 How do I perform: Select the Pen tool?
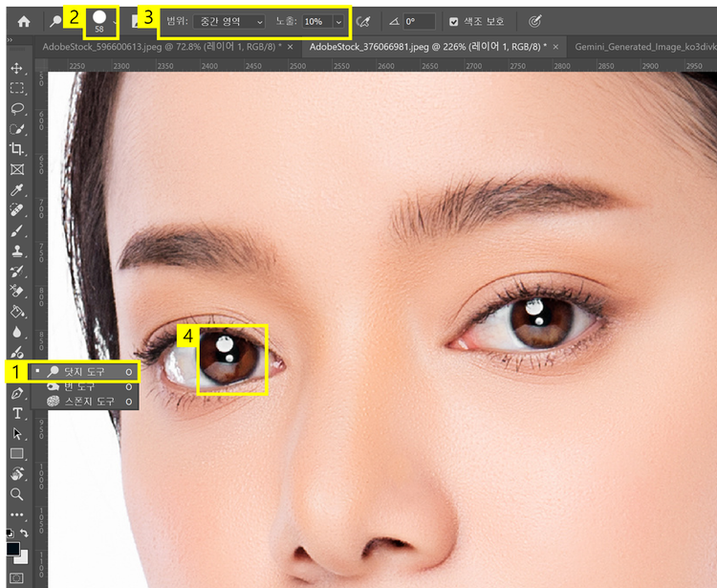[17, 393]
